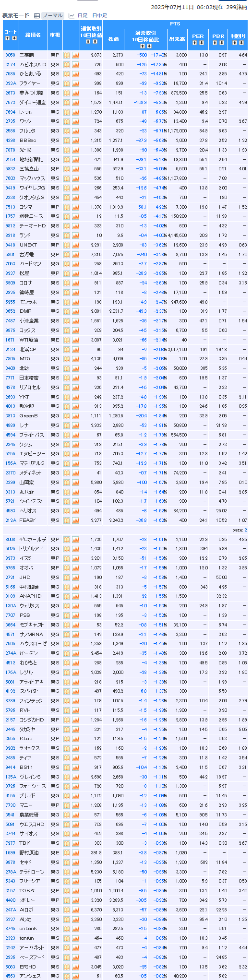Viewport: 252px width, 980px height.
Task: Open stock code link 5255
Action: pos(10,302)
